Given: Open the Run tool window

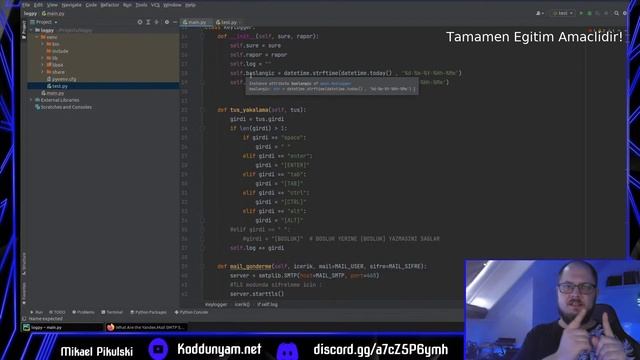Looking at the screenshot, I should pos(37,312).
